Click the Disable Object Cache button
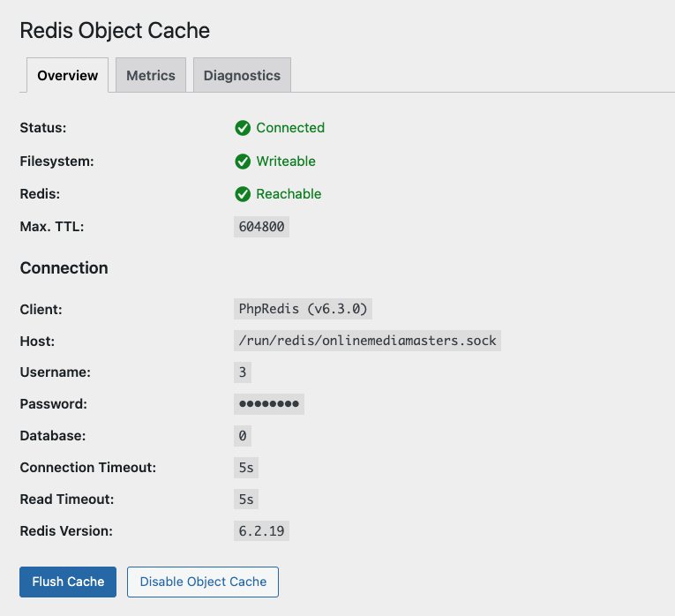This screenshot has height=616, width=675. tap(203, 582)
